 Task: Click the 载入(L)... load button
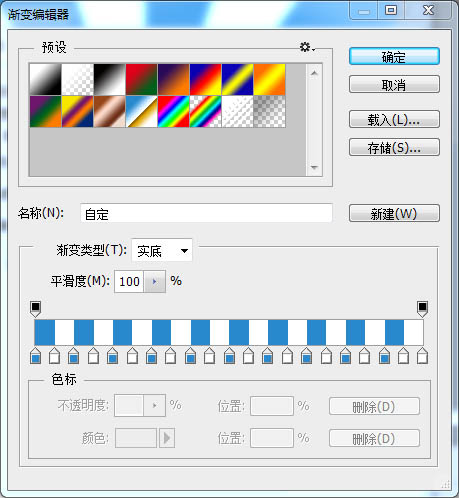click(394, 119)
